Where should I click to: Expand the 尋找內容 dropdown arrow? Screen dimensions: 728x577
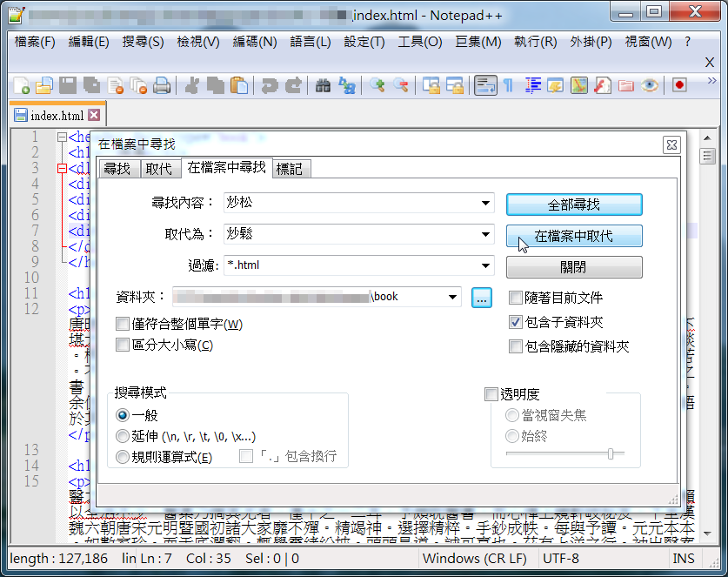485,203
